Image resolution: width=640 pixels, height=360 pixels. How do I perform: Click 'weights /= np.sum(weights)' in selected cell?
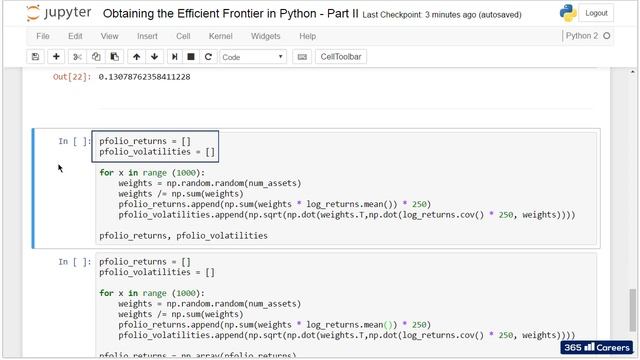tap(181, 194)
